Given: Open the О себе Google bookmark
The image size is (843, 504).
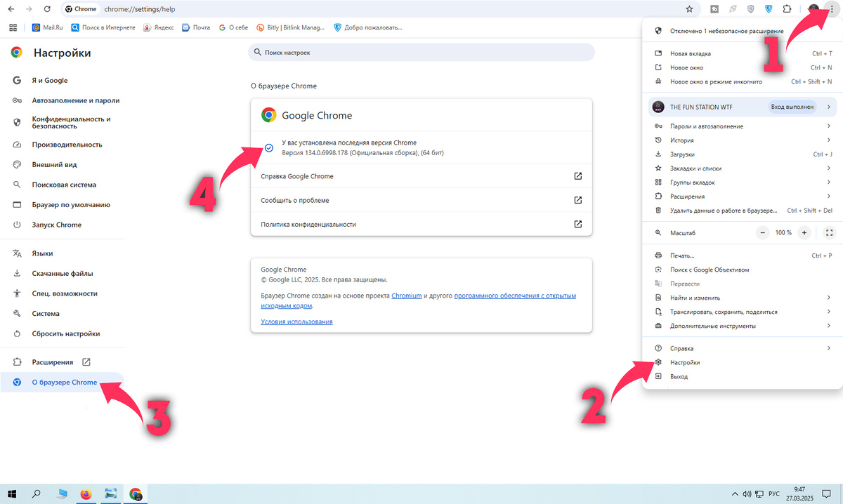Looking at the screenshot, I should pyautogui.click(x=233, y=27).
